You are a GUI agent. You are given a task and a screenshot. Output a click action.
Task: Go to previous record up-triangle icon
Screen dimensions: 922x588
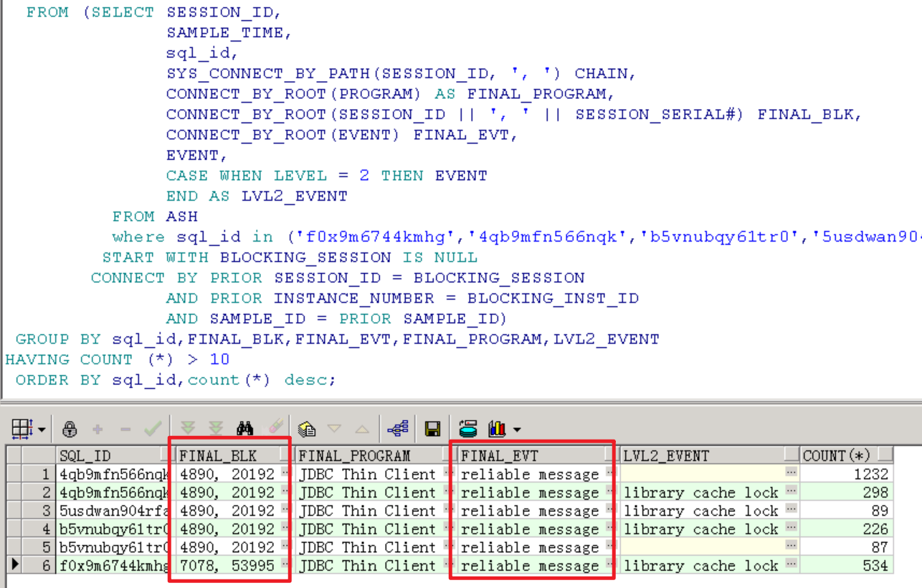click(361, 429)
